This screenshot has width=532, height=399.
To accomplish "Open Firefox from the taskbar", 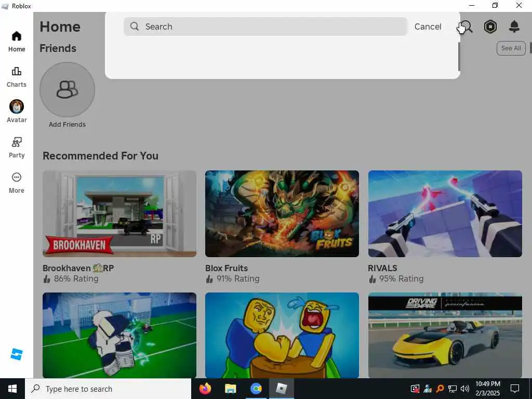I will click(x=205, y=389).
